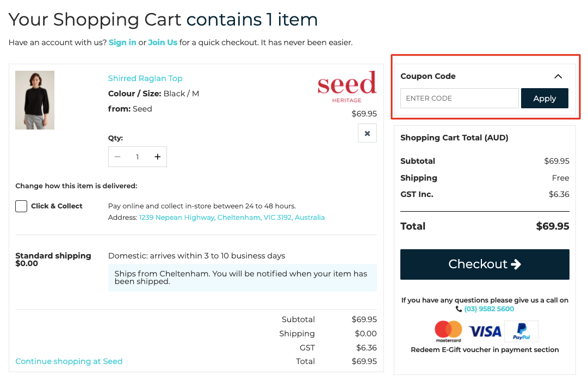Open the Shirred Raglan Top product link
This screenshot has width=588, height=382.
pyautogui.click(x=145, y=78)
